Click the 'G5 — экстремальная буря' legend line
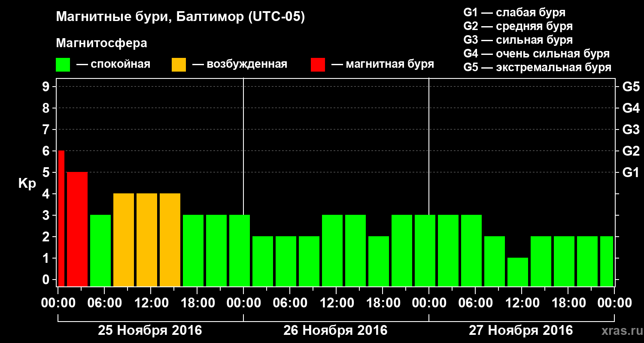This screenshot has width=644, height=343. [538, 68]
